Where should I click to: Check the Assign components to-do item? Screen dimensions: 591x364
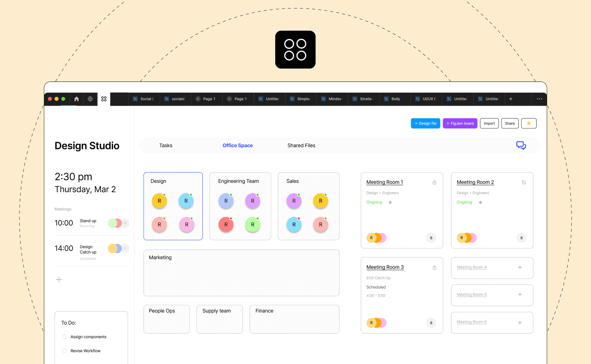tap(65, 337)
